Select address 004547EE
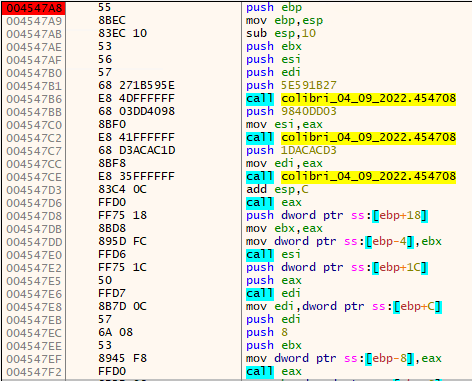The width and height of the screenshot is (472, 381). pyautogui.click(x=34, y=346)
